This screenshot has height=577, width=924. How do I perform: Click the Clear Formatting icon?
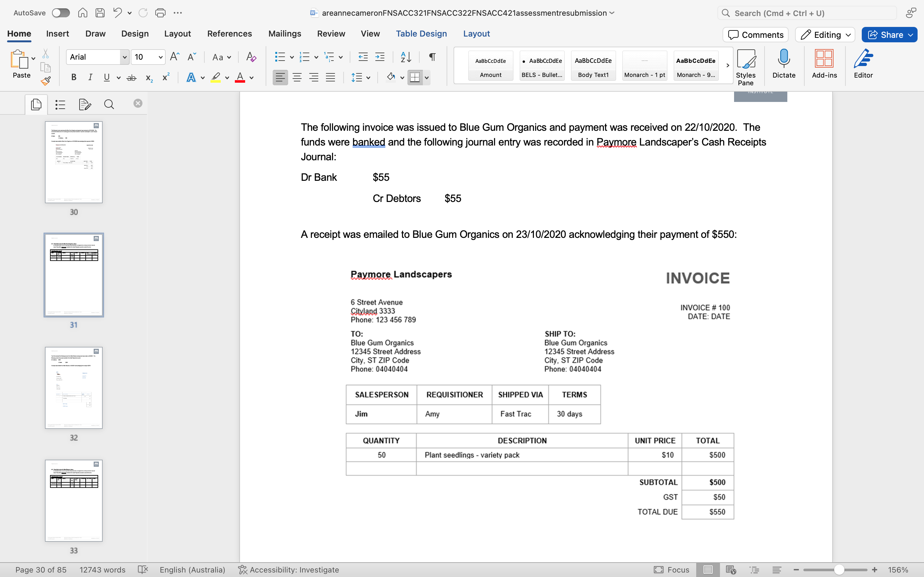pos(251,57)
